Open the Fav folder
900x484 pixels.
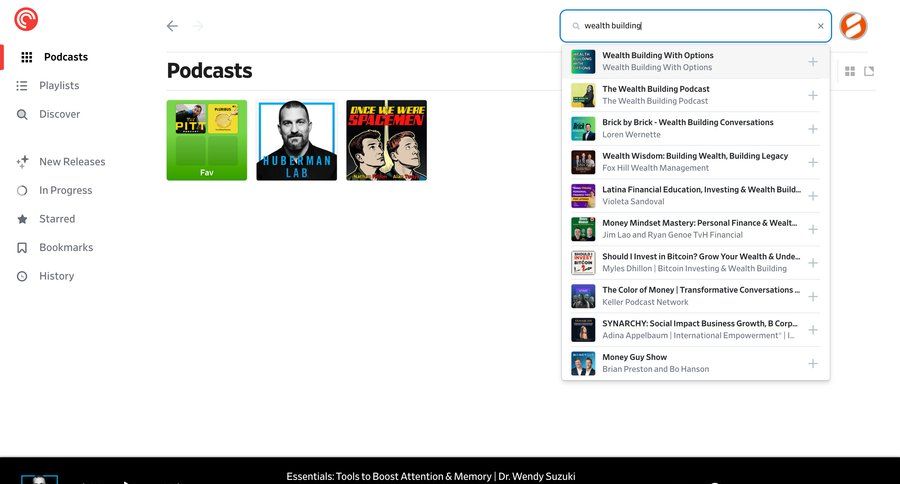(x=207, y=140)
